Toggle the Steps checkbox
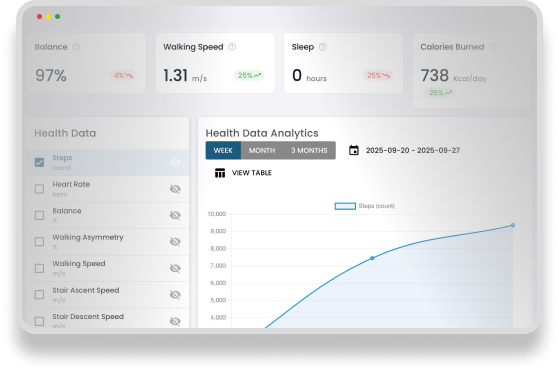559x371 pixels. (40, 163)
